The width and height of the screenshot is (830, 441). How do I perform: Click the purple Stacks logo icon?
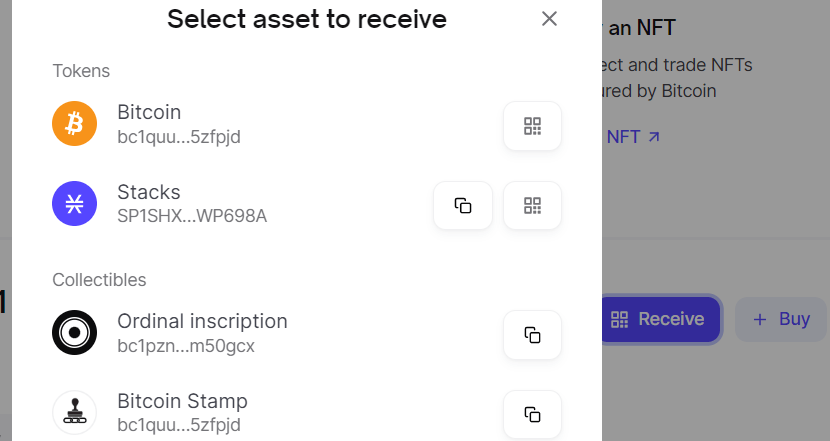(x=74, y=204)
